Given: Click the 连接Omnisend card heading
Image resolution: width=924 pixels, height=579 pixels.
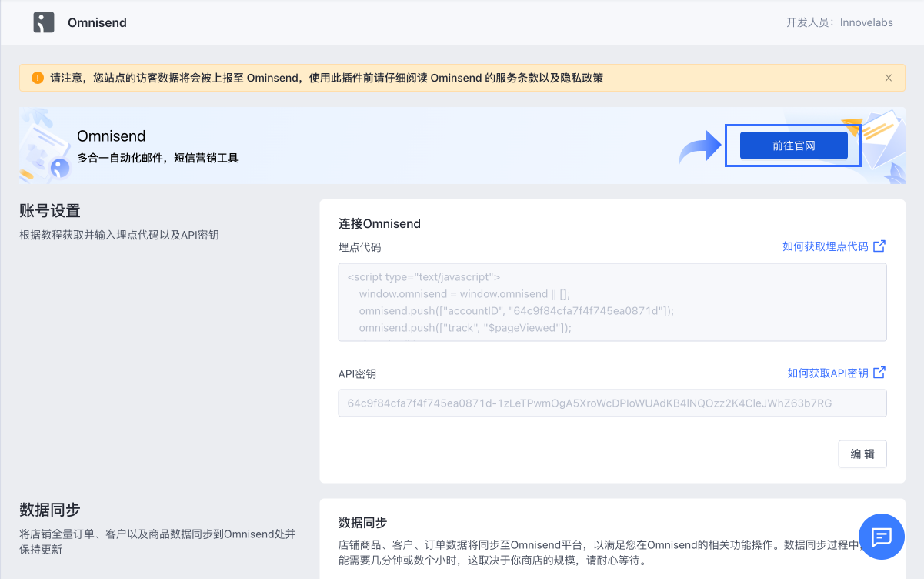Looking at the screenshot, I should (380, 224).
